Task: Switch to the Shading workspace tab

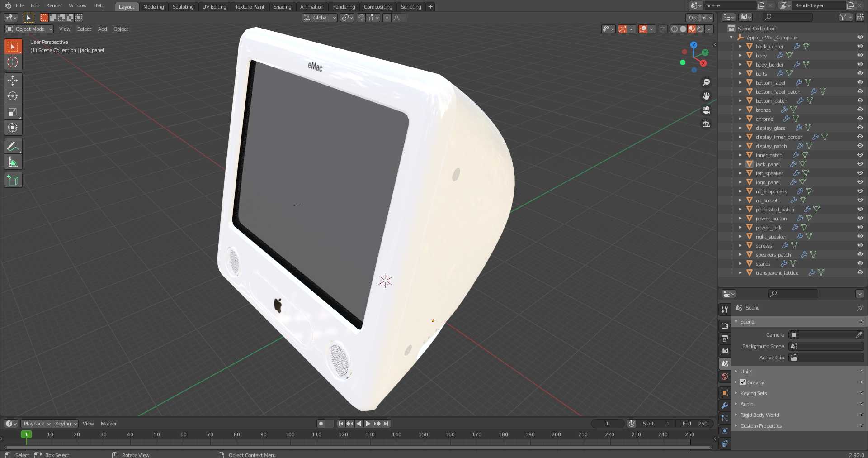Action: click(282, 7)
